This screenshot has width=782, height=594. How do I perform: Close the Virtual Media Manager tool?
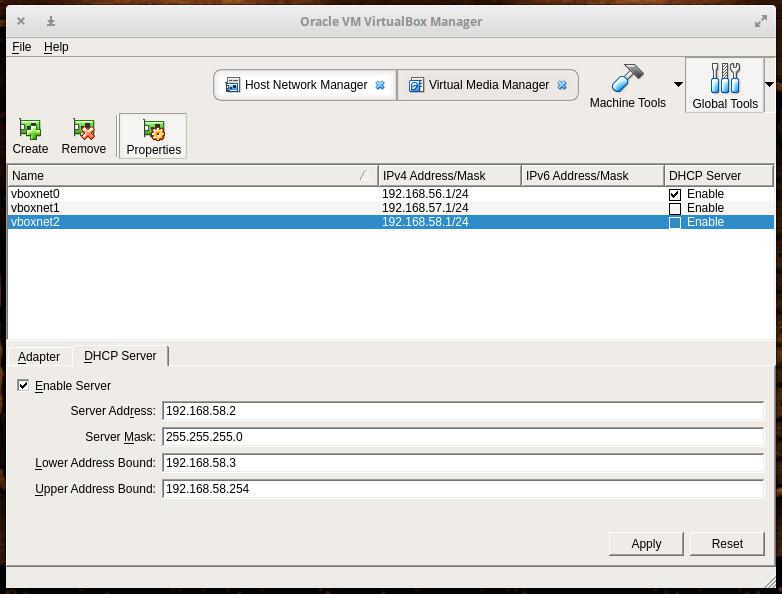[x=562, y=85]
